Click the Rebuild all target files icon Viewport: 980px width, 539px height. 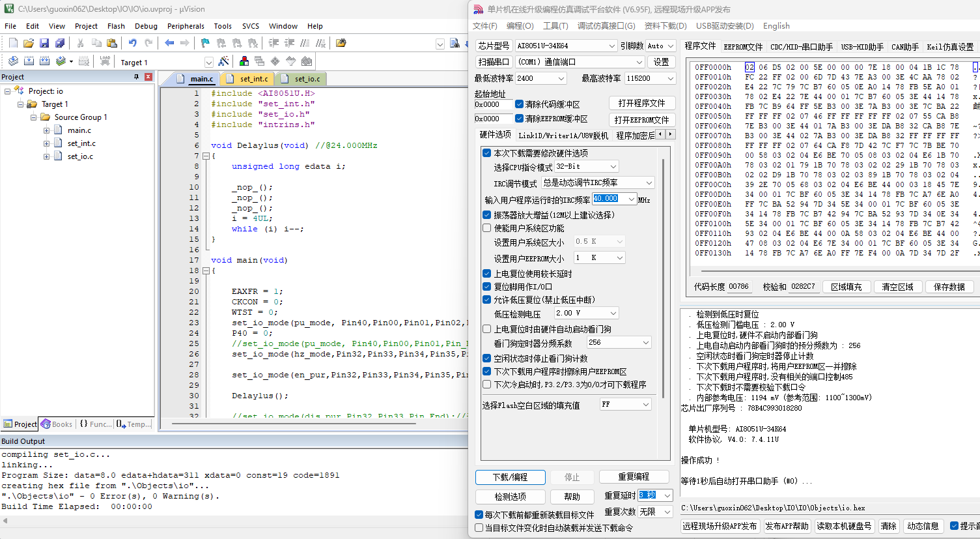(x=44, y=61)
